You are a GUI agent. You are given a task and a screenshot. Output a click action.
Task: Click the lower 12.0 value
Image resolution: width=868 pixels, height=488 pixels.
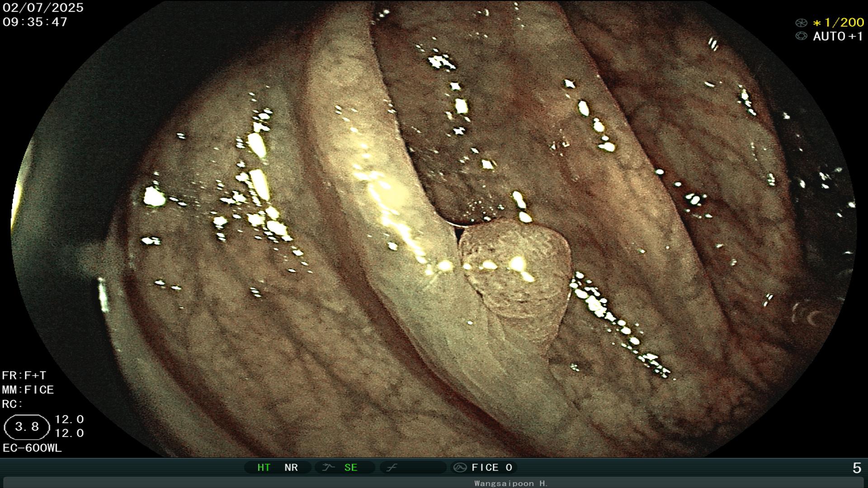[x=69, y=433]
